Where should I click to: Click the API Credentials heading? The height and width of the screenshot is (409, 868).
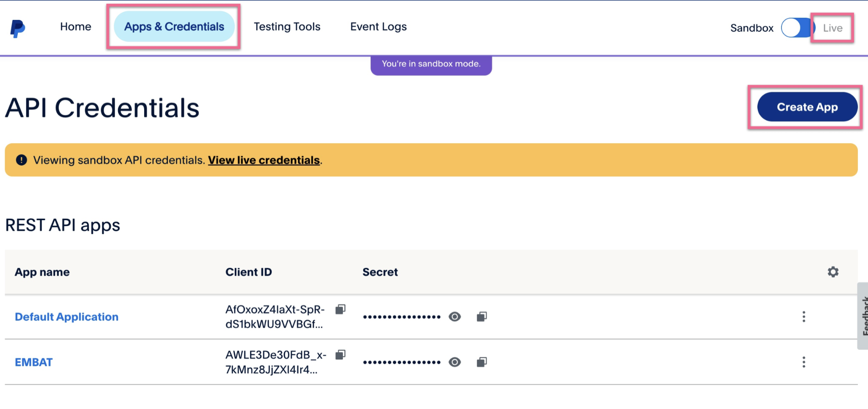(x=102, y=108)
